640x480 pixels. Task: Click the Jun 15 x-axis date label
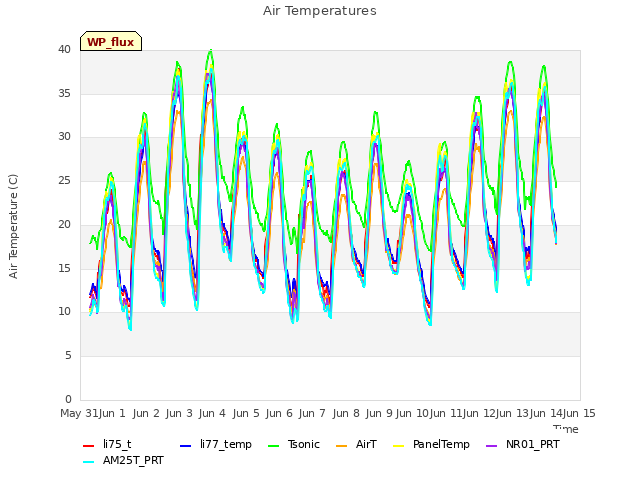(x=579, y=413)
